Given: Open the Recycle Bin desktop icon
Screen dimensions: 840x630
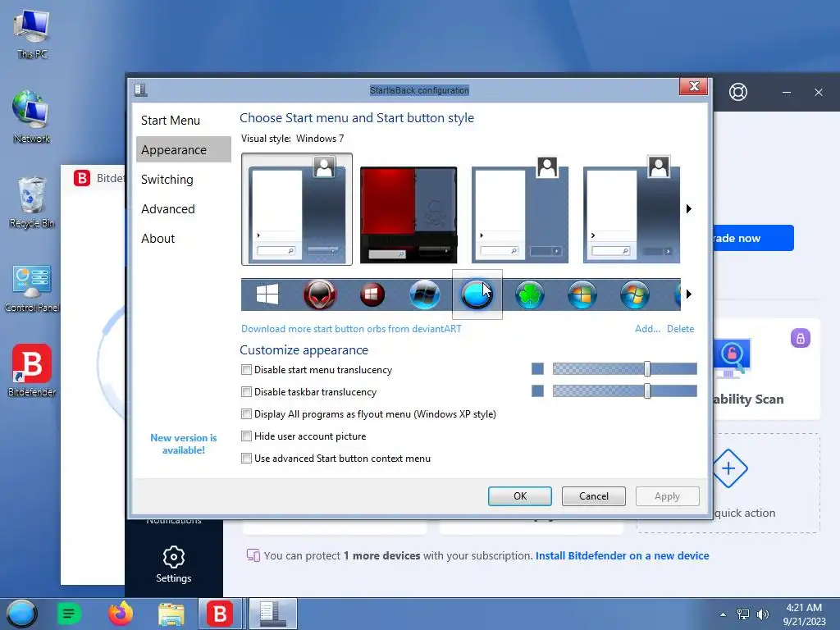Looking at the screenshot, I should (x=32, y=202).
